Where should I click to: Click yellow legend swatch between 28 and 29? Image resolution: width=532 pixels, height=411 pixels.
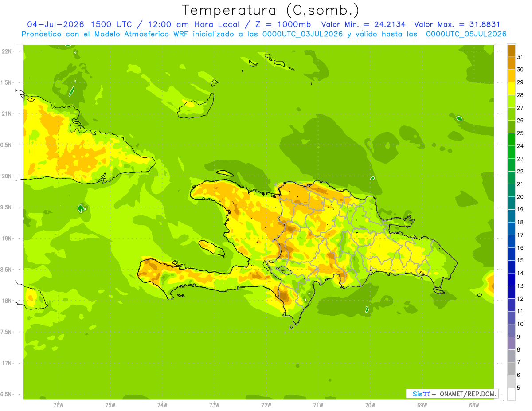511,89
